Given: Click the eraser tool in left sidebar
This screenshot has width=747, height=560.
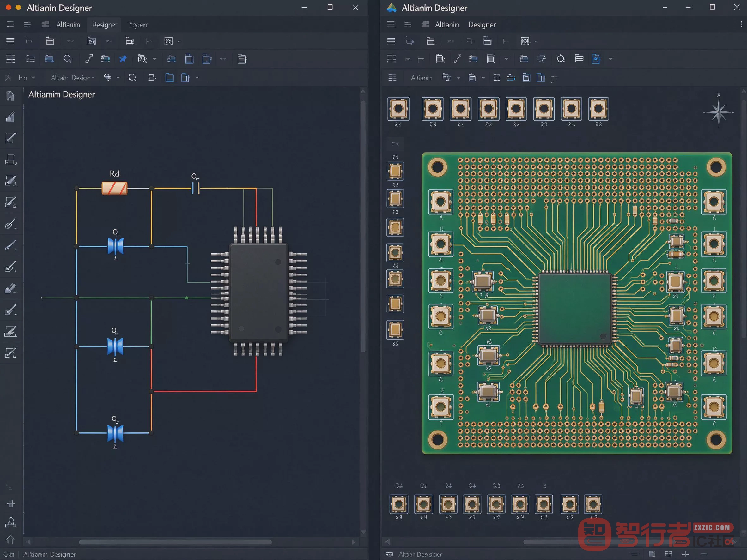Looking at the screenshot, I should click(x=10, y=289).
